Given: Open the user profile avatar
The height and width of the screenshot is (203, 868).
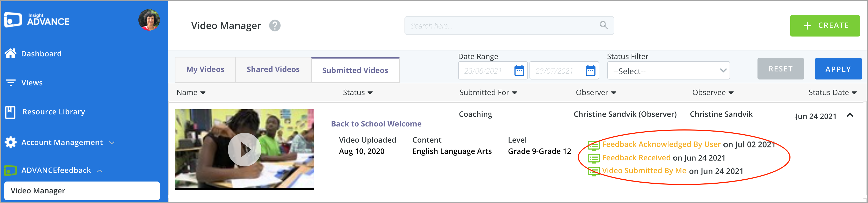Looking at the screenshot, I should click(149, 20).
